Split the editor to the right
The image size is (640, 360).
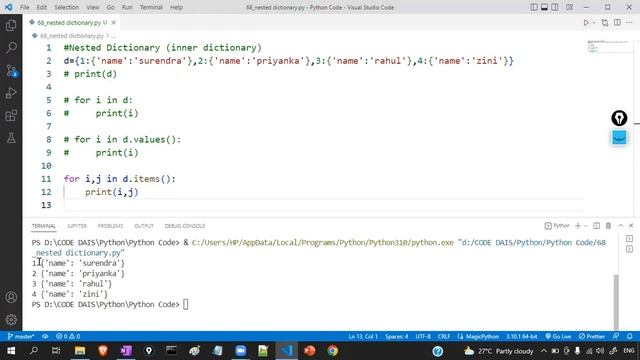(617, 22)
